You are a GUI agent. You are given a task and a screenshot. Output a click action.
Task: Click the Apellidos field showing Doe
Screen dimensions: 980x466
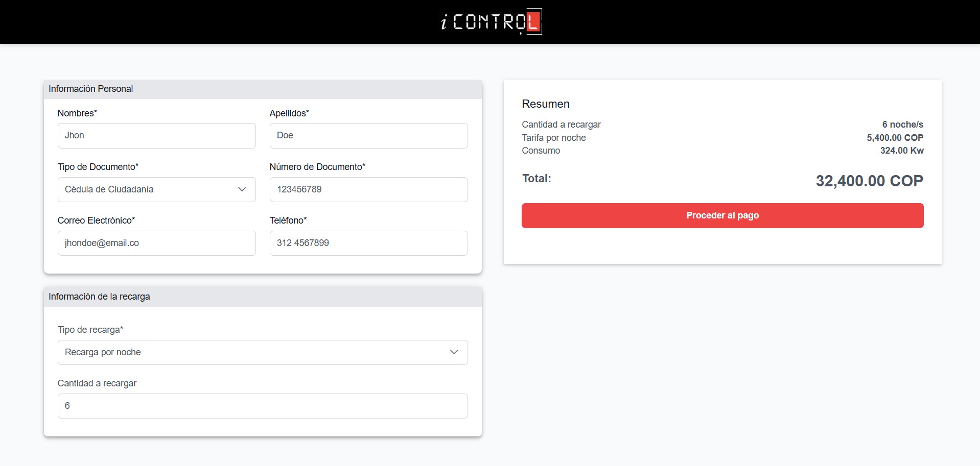(x=368, y=135)
